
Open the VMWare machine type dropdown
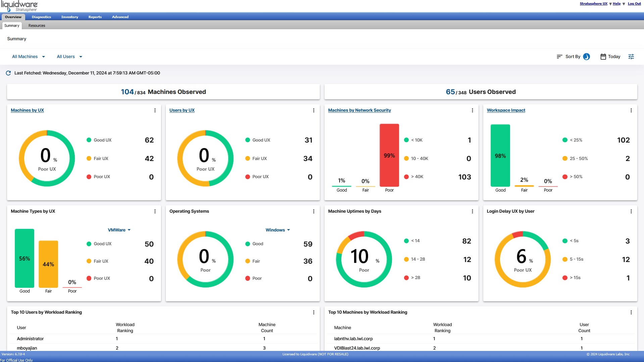[x=119, y=230]
